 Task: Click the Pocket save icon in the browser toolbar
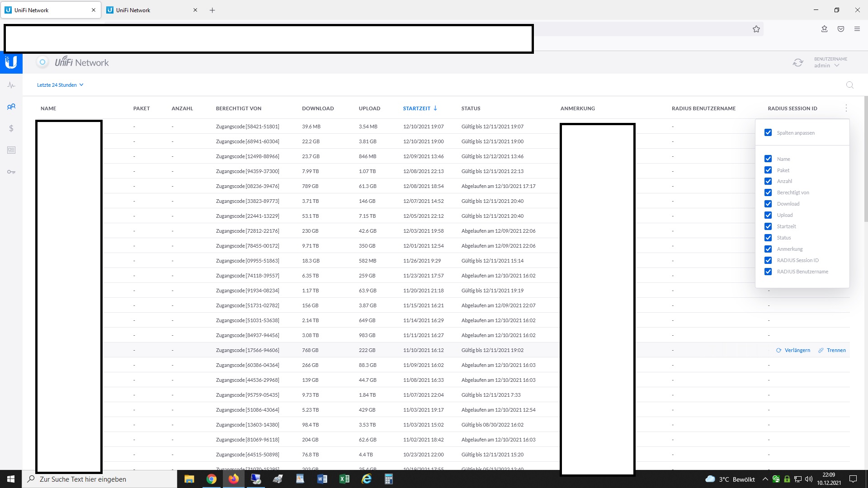pyautogui.click(x=841, y=29)
